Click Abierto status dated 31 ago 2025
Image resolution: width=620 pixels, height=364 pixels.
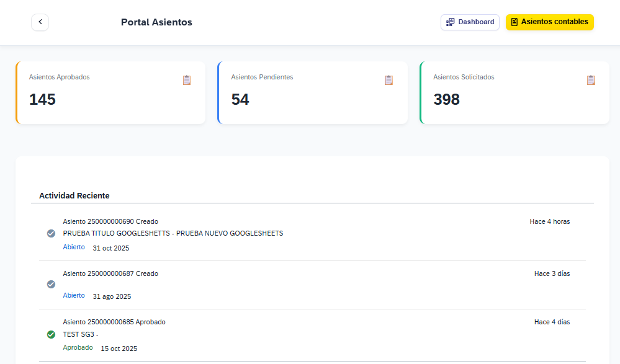pos(74,296)
